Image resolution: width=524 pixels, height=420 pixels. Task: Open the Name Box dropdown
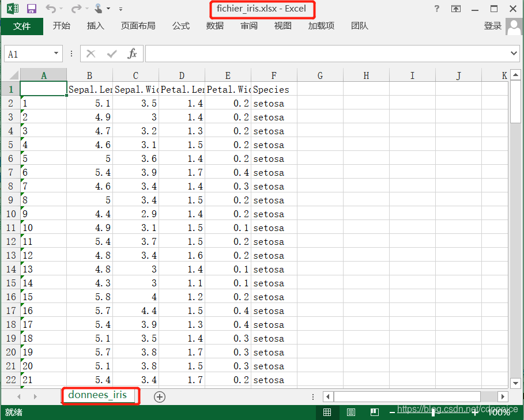[x=57, y=53]
